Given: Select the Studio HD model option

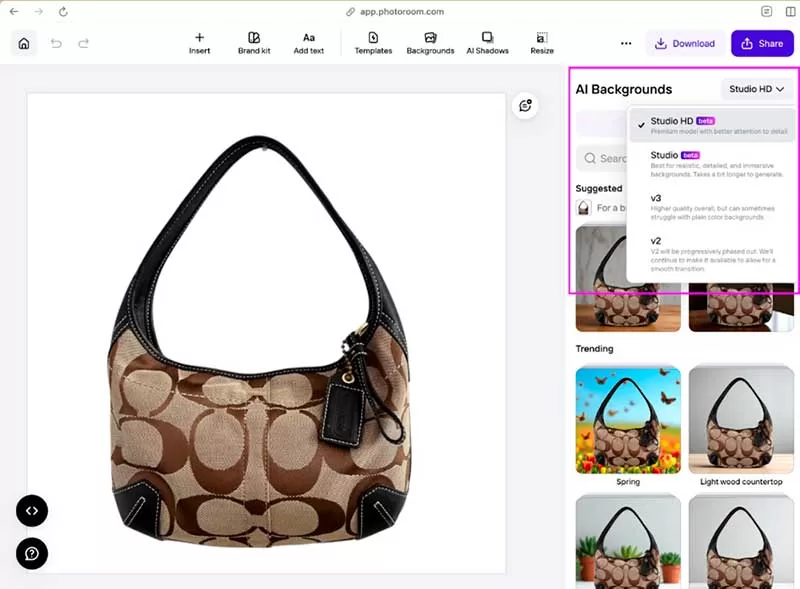Looking at the screenshot, I should (711, 126).
